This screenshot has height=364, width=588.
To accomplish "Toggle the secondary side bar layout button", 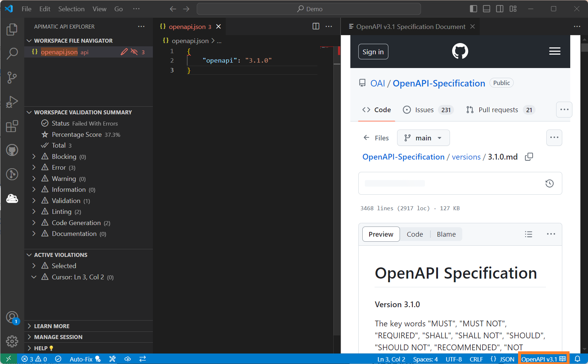I will (x=500, y=9).
